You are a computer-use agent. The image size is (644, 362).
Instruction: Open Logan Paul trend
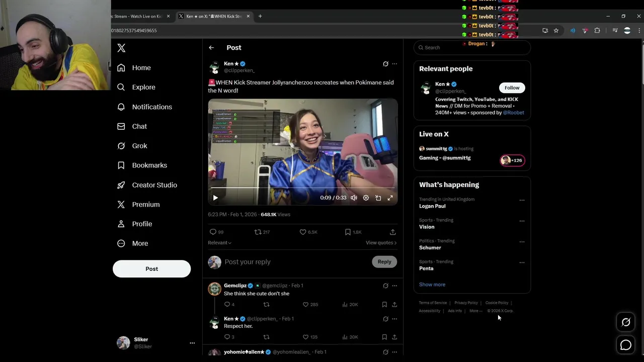432,206
